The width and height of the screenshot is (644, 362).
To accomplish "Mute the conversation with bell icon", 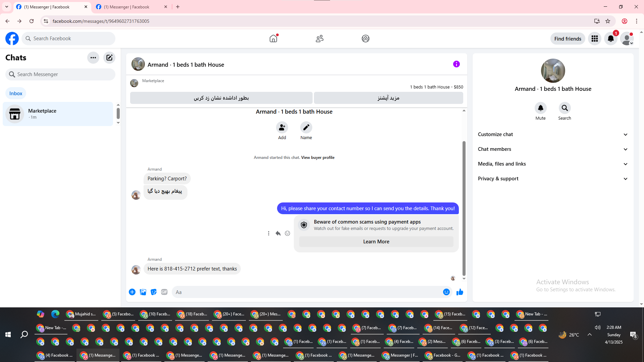I will [x=541, y=108].
